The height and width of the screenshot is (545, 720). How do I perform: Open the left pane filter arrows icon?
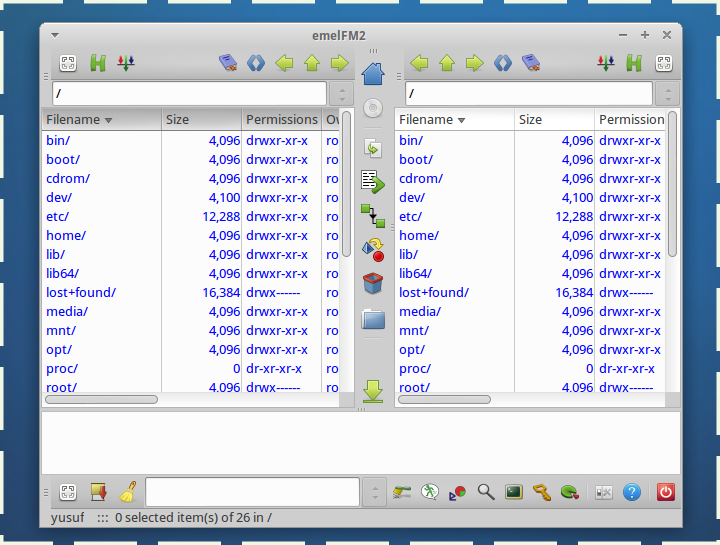[126, 63]
